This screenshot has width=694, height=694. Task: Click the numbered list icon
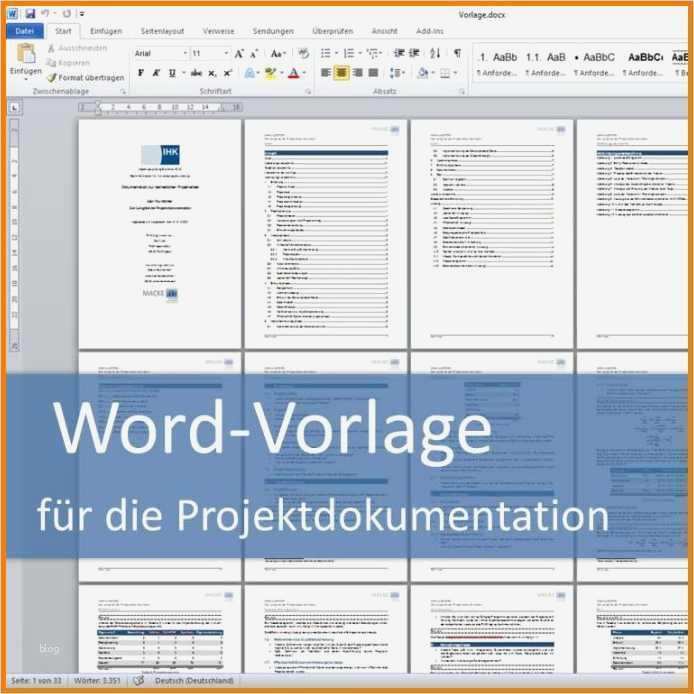tap(349, 54)
